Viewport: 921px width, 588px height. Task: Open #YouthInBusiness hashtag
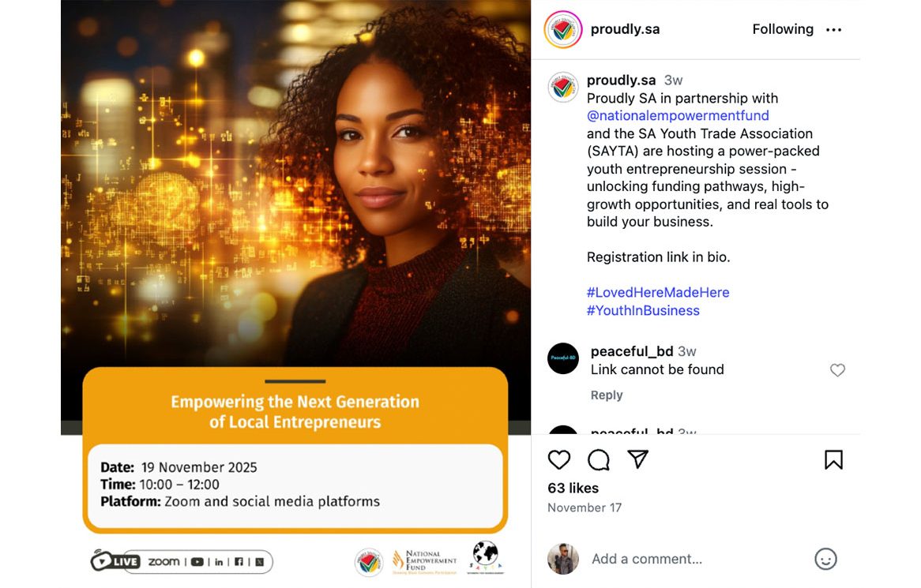point(643,310)
